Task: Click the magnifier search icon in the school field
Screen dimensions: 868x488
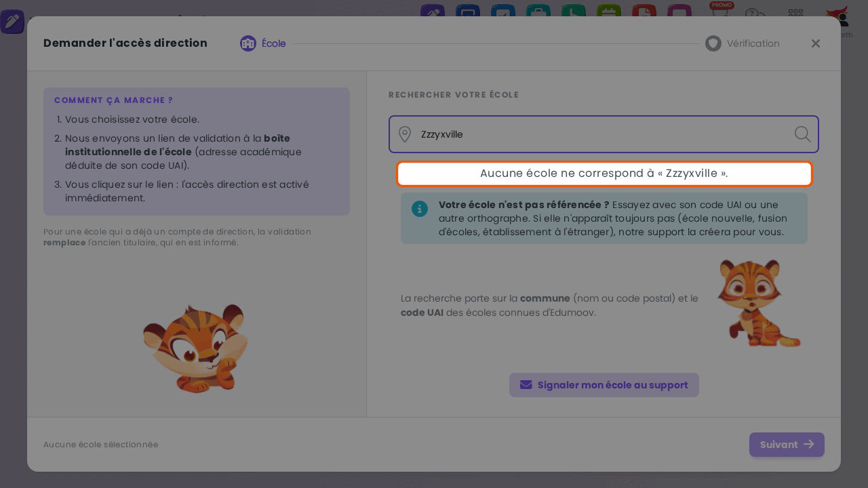Action: [802, 134]
